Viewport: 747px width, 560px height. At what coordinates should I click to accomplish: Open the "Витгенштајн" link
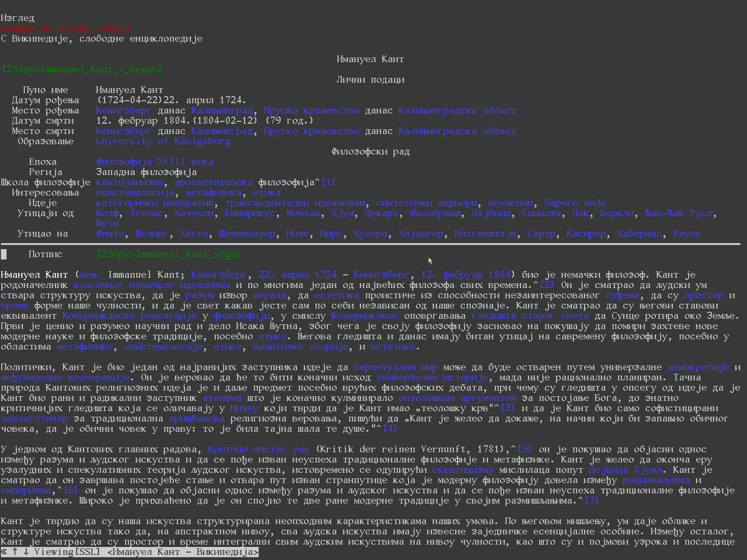coord(486,234)
